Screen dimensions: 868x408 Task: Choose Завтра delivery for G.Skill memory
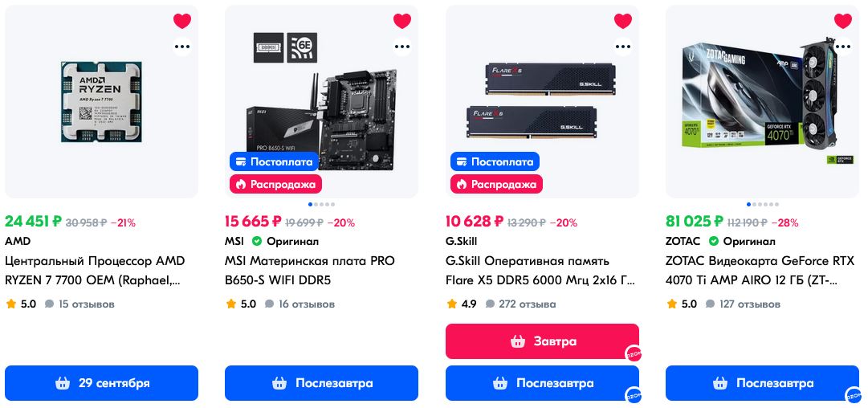coord(542,341)
